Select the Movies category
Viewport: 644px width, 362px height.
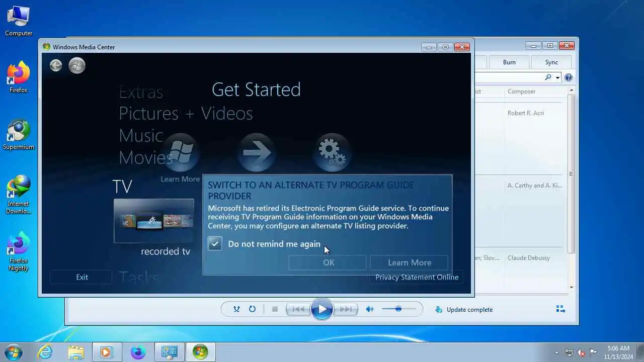pos(146,157)
